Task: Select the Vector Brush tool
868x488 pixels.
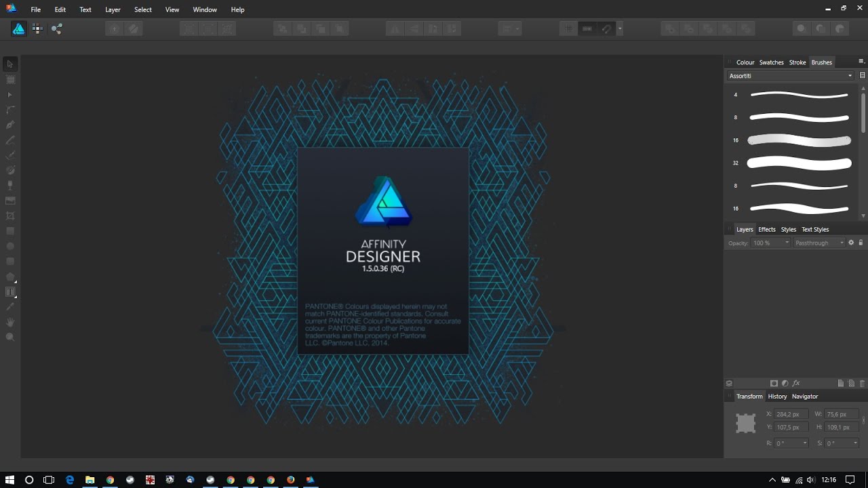Action: (x=10, y=155)
